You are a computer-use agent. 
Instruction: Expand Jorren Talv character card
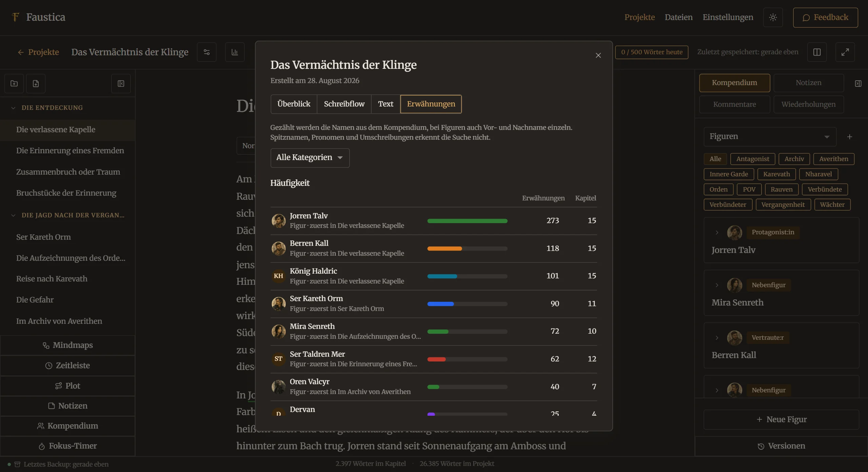pos(716,233)
